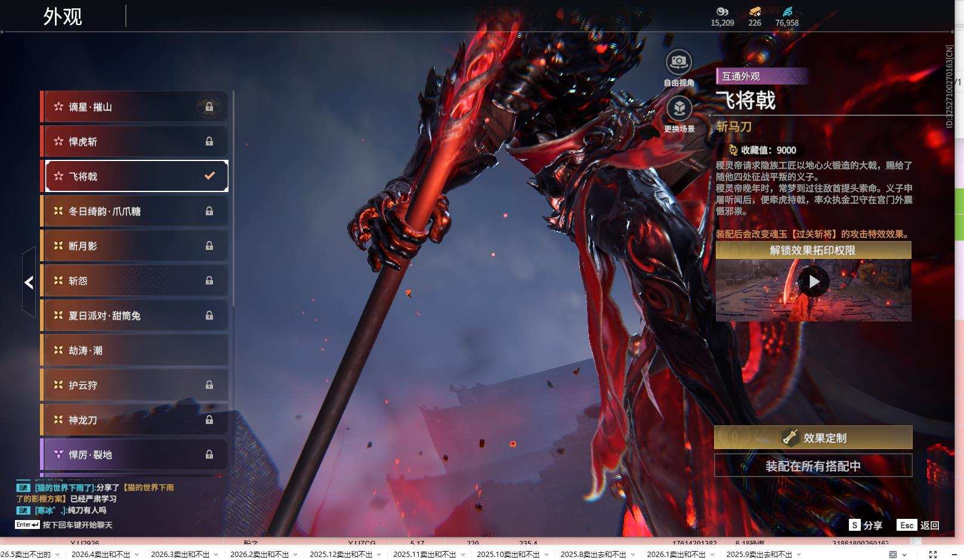Click the S key icon beside 分享
964x560 pixels.
[855, 525]
